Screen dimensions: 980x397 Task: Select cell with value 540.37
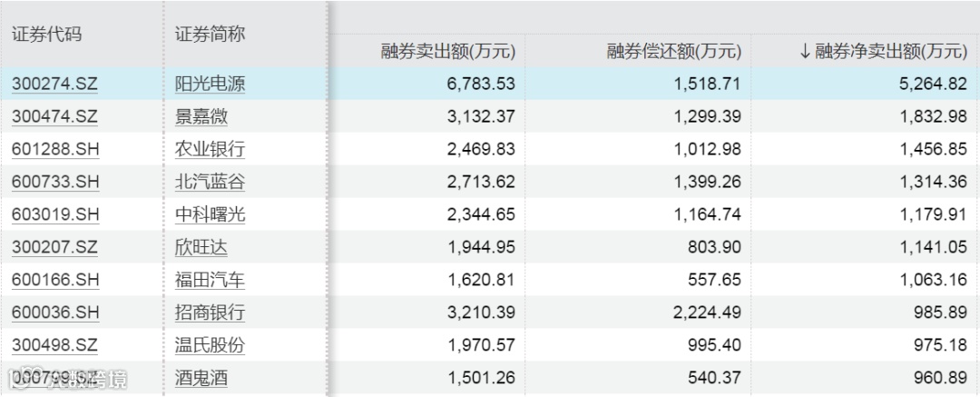click(x=715, y=378)
